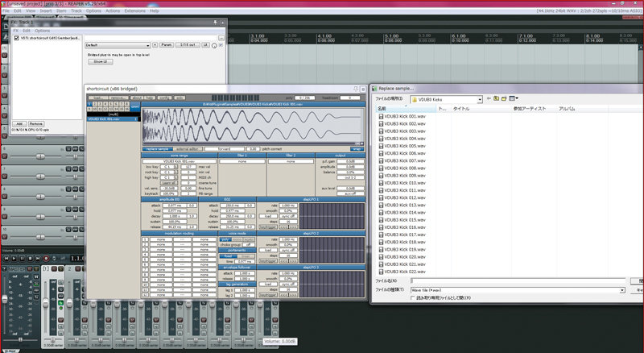Expand the VDUB3 Kicks folder location dropdown

click(x=478, y=98)
